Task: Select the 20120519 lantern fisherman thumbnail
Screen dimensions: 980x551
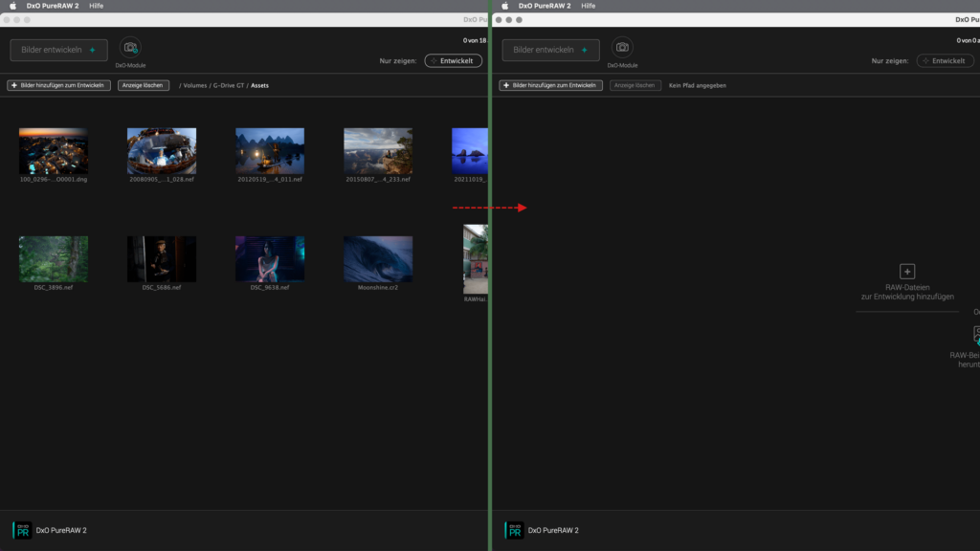Action: coord(269,150)
